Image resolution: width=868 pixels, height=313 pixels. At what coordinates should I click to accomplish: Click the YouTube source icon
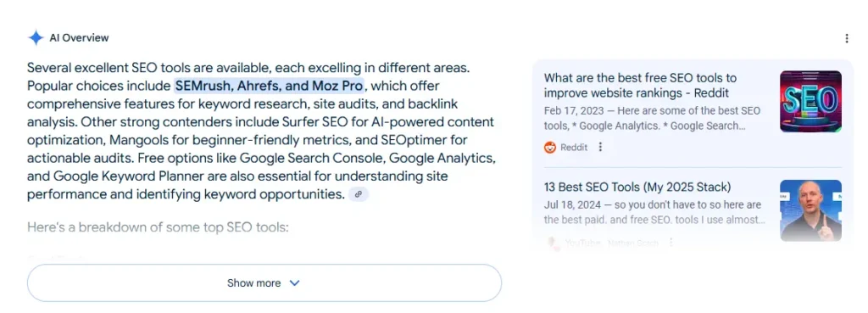pyautogui.click(x=550, y=243)
